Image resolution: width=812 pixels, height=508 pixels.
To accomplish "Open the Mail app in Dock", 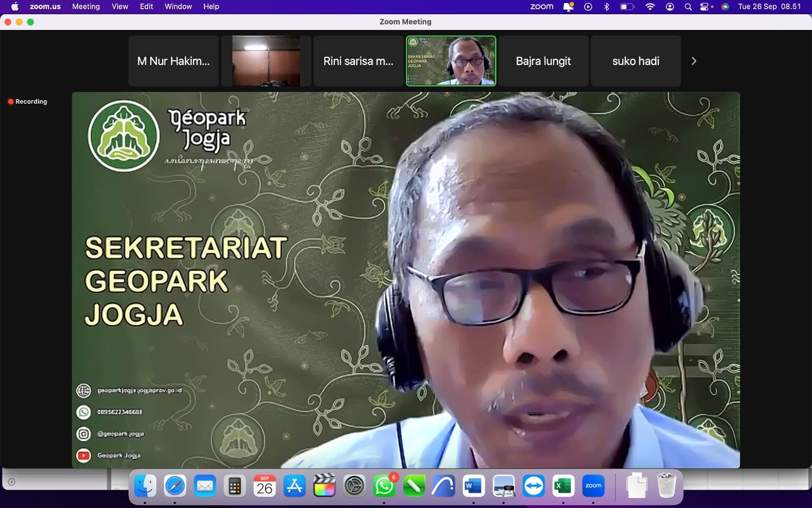I will coord(205,486).
